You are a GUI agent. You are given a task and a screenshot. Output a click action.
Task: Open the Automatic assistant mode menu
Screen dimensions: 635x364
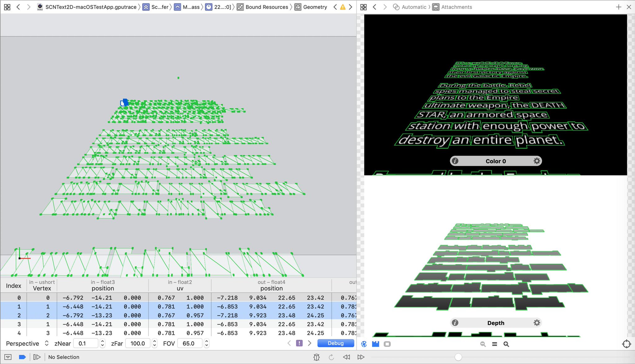point(410,7)
